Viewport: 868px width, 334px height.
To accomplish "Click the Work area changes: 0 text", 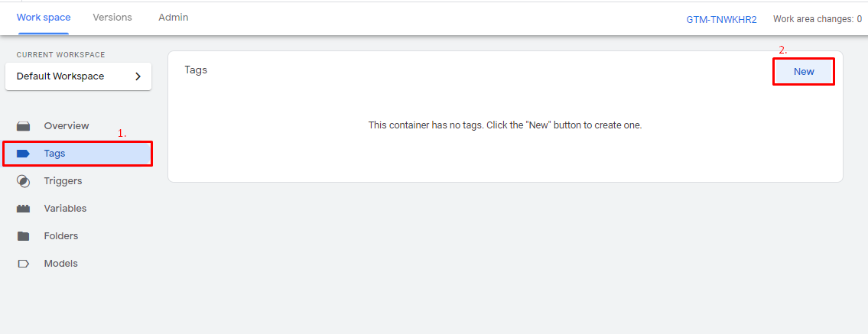I will tap(818, 19).
